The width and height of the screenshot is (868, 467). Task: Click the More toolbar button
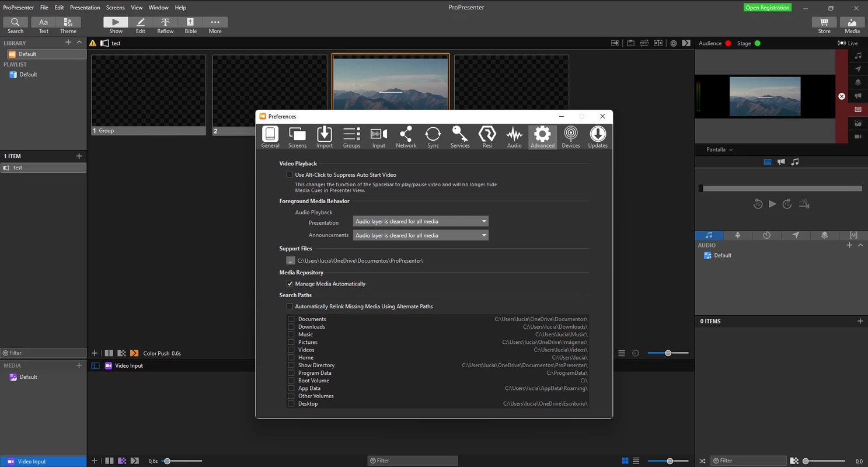215,25
